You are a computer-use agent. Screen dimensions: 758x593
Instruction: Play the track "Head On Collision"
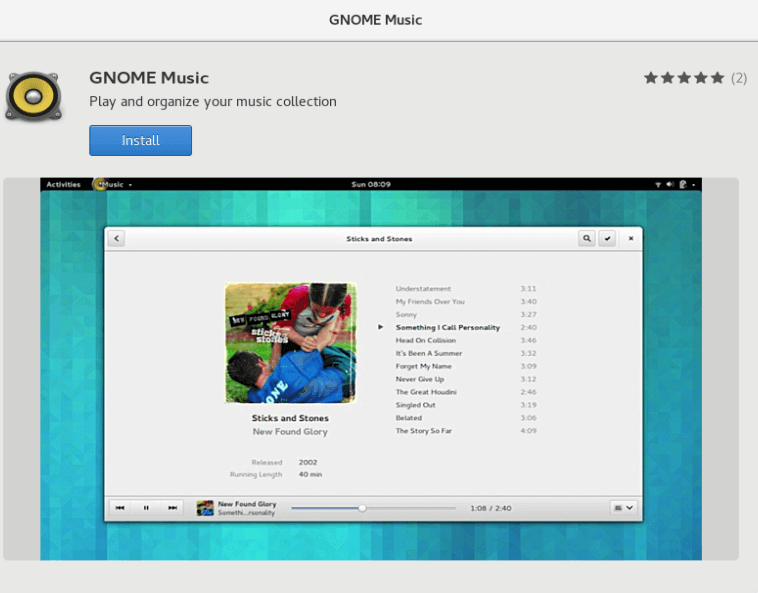tap(425, 340)
